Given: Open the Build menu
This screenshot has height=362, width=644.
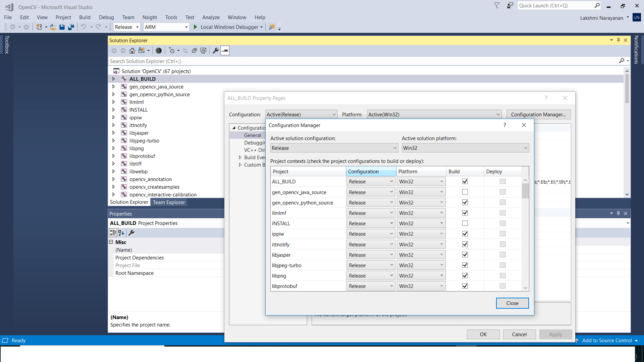Looking at the screenshot, I should [x=85, y=17].
